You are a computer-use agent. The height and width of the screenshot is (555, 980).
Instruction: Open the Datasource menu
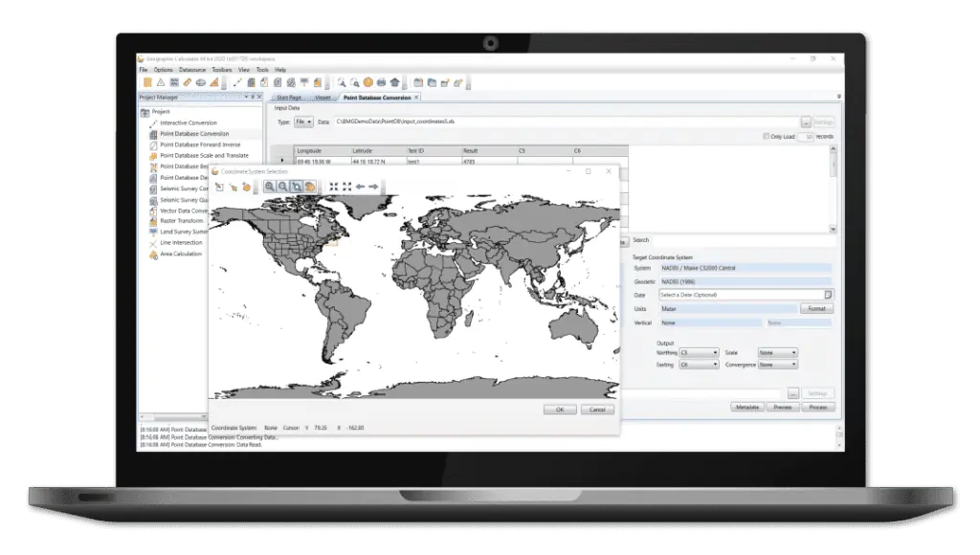[x=191, y=70]
